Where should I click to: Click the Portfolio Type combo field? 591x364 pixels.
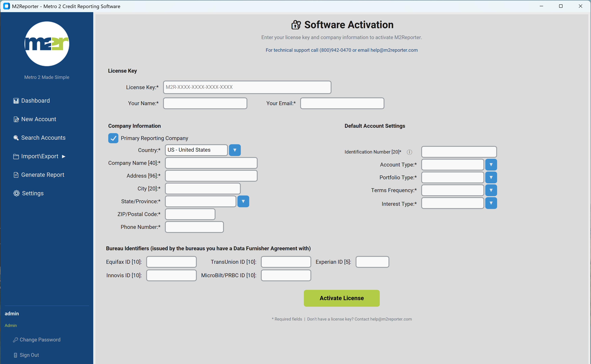(453, 177)
